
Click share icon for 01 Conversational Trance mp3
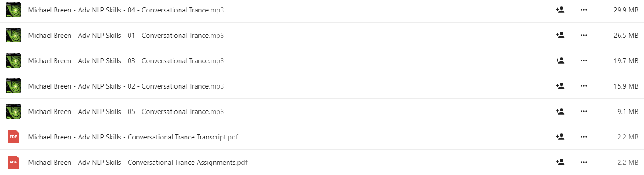tap(560, 35)
